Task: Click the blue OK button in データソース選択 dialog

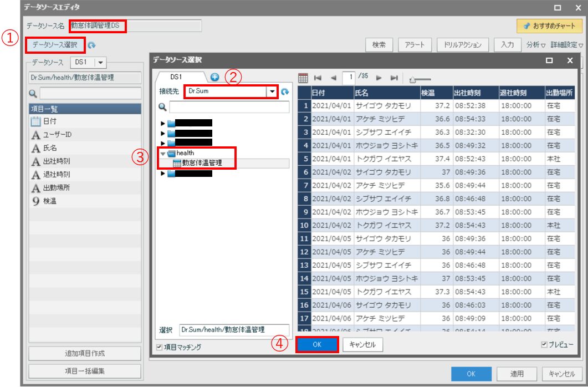Action: 317,344
